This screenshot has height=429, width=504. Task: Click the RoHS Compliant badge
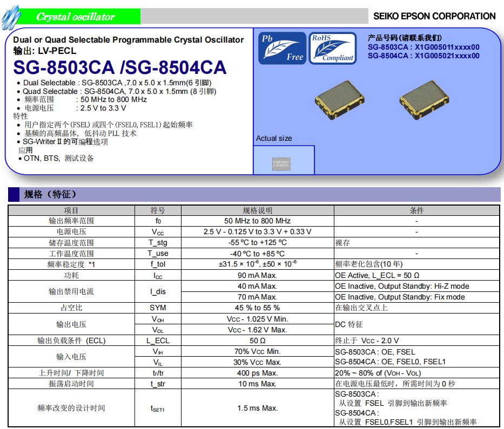click(x=333, y=48)
